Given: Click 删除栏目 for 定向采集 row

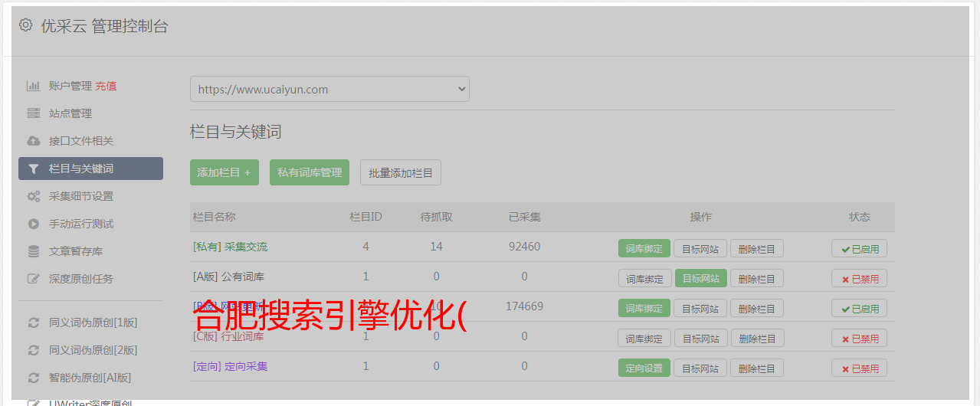Looking at the screenshot, I should [x=757, y=368].
